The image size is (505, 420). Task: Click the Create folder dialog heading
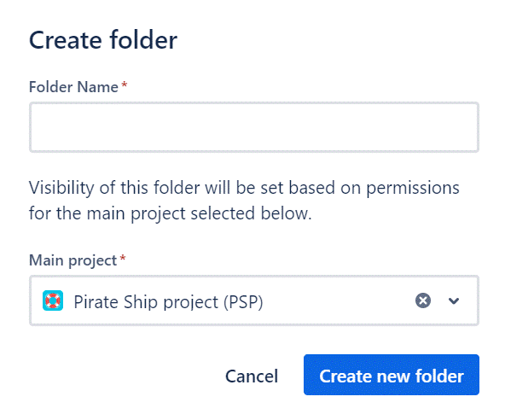pyautogui.click(x=103, y=40)
